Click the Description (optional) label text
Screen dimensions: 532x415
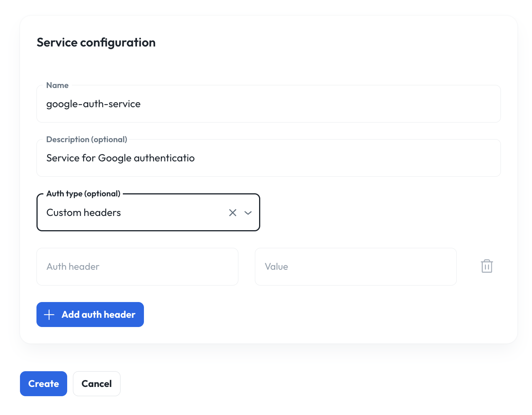click(87, 139)
